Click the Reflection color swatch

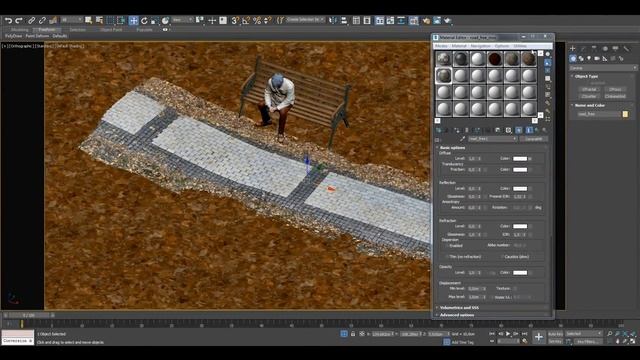[x=520, y=189]
